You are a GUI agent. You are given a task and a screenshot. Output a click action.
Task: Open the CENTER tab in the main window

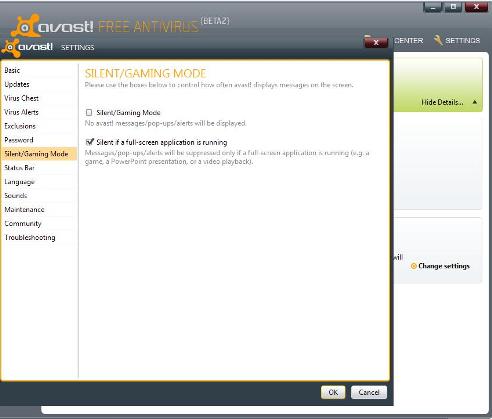pos(408,41)
